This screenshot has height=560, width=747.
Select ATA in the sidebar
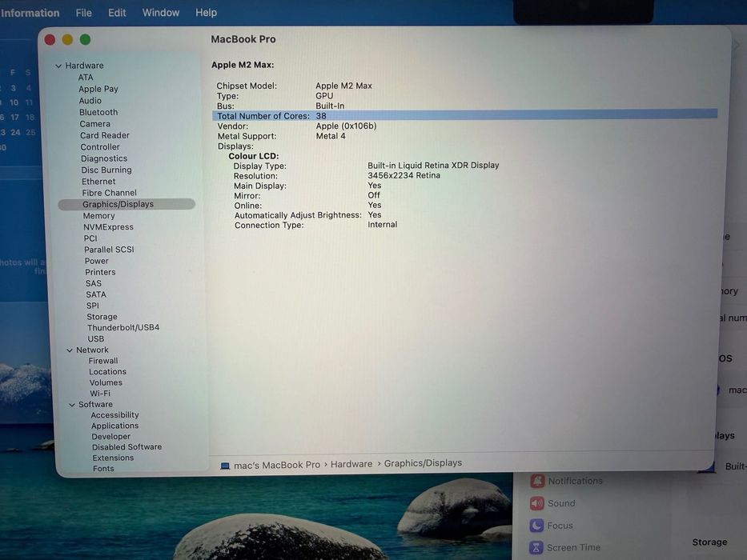pyautogui.click(x=86, y=78)
